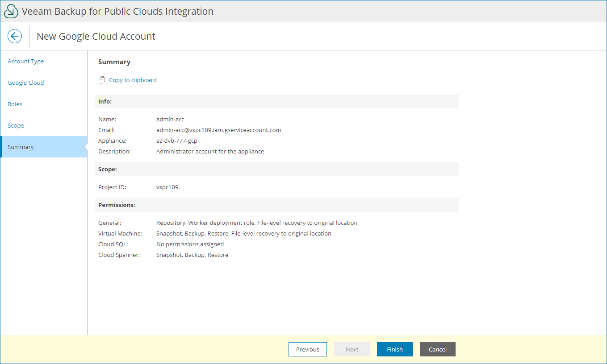Switch to the Google Cloud step
Image resolution: width=607 pixels, height=364 pixels.
(26, 83)
